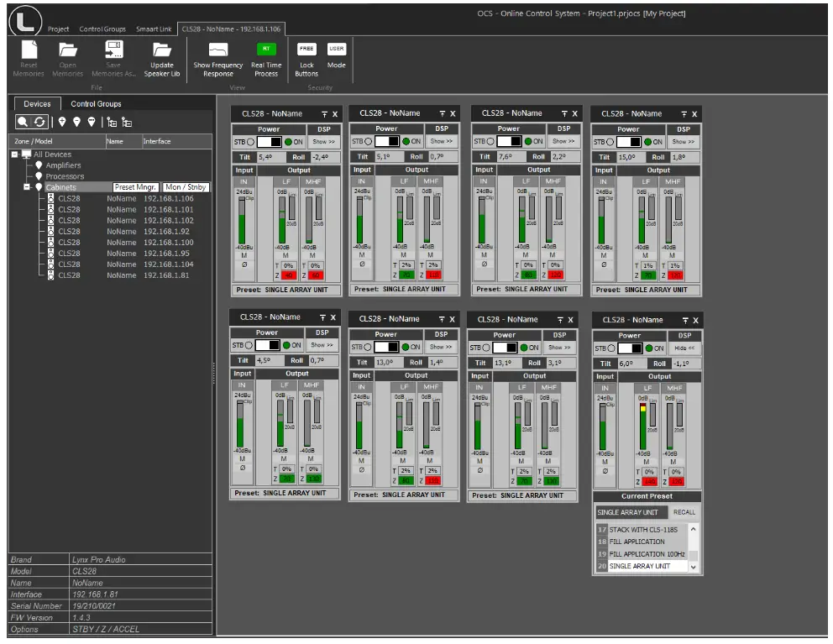
Task: Pin the first CLS28 panel at 192.168.1.106
Action: click(324, 113)
